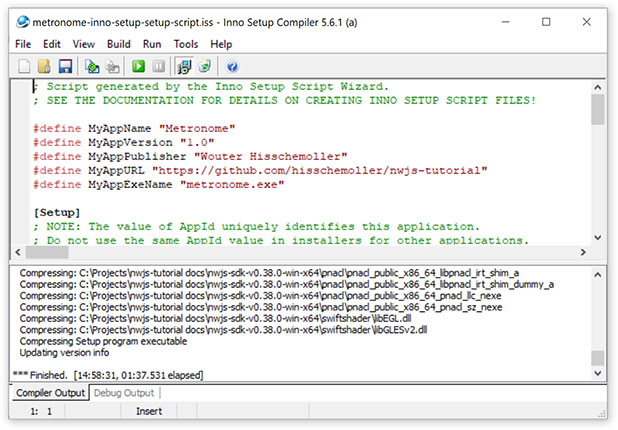Open the Build menu
Screen dimensions: 618x430
119,44
